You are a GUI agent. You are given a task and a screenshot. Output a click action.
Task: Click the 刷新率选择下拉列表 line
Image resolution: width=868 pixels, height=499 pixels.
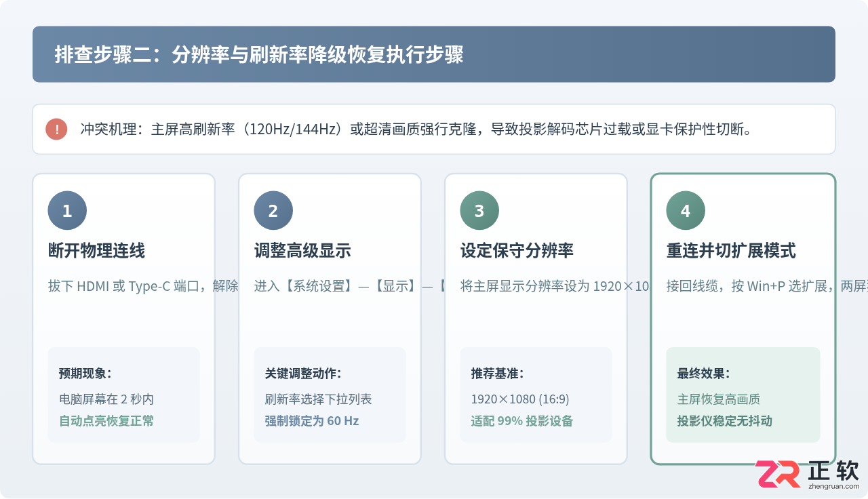[319, 399]
